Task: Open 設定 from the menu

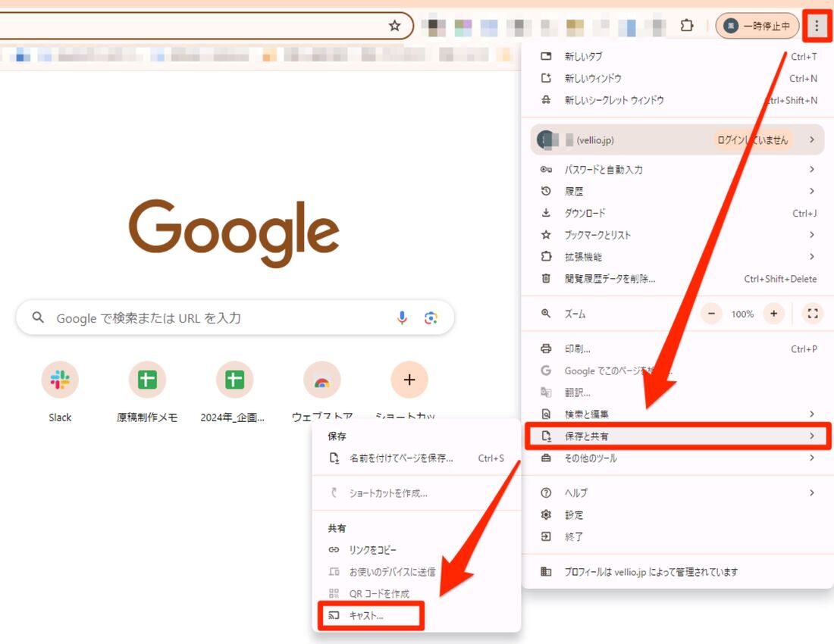Action: pyautogui.click(x=677, y=515)
